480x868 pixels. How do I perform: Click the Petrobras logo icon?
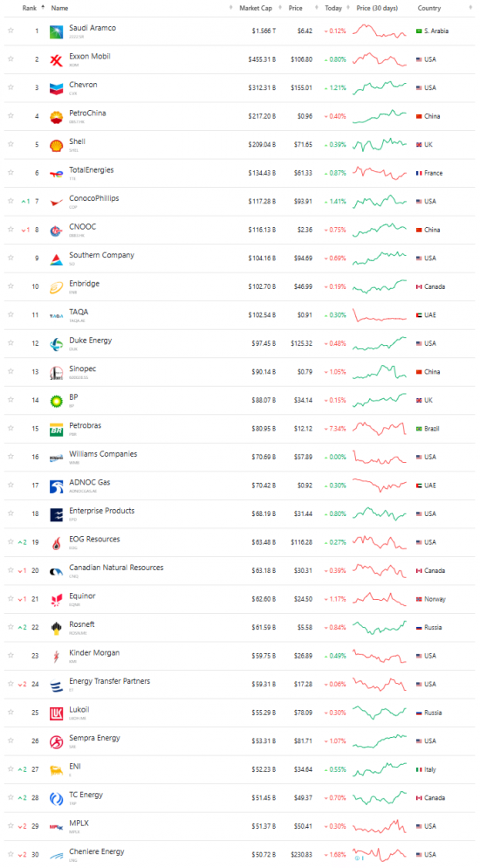57,430
